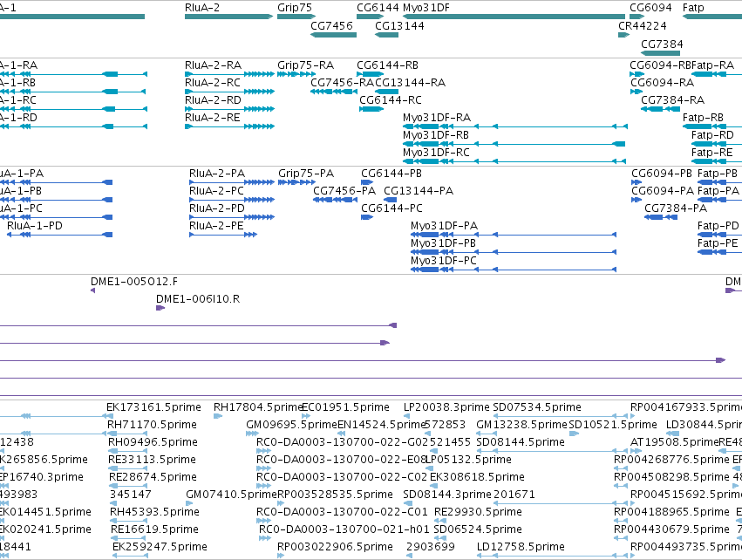Select protein CG6144-PB
The image size is (742, 560).
pos(391,174)
